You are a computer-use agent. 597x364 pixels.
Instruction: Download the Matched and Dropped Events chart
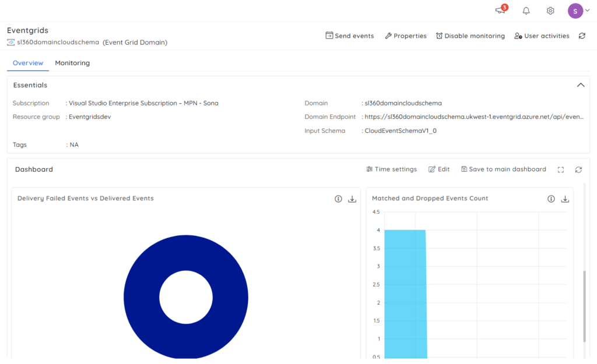pyautogui.click(x=564, y=199)
